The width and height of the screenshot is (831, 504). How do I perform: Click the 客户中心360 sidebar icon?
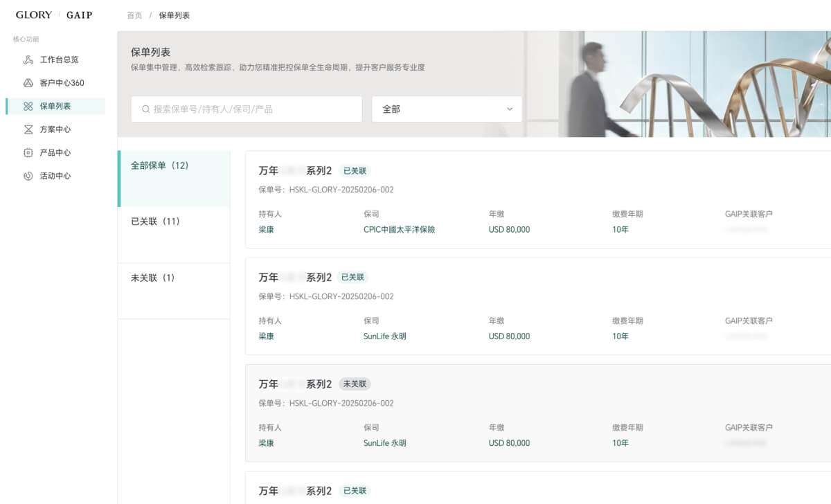[x=28, y=83]
